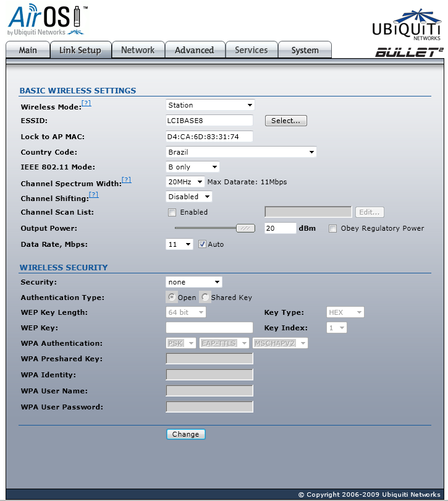This screenshot has height=501, width=448.
Task: Open the Key Type HEX dropdown
Action: click(x=345, y=312)
